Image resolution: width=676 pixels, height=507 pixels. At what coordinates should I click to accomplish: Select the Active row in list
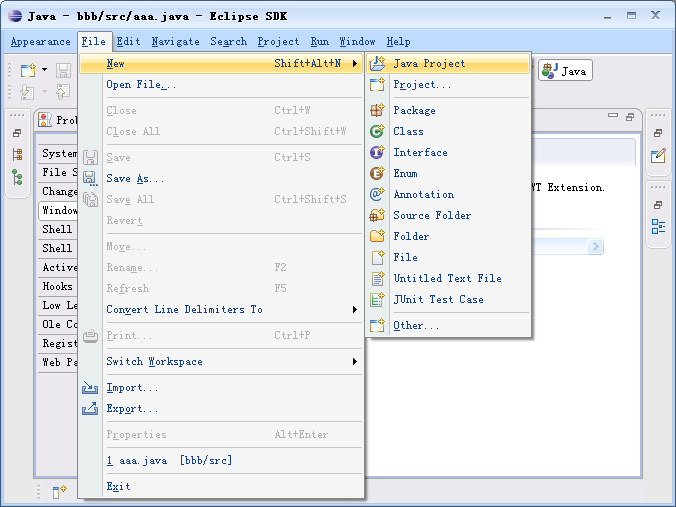point(58,267)
